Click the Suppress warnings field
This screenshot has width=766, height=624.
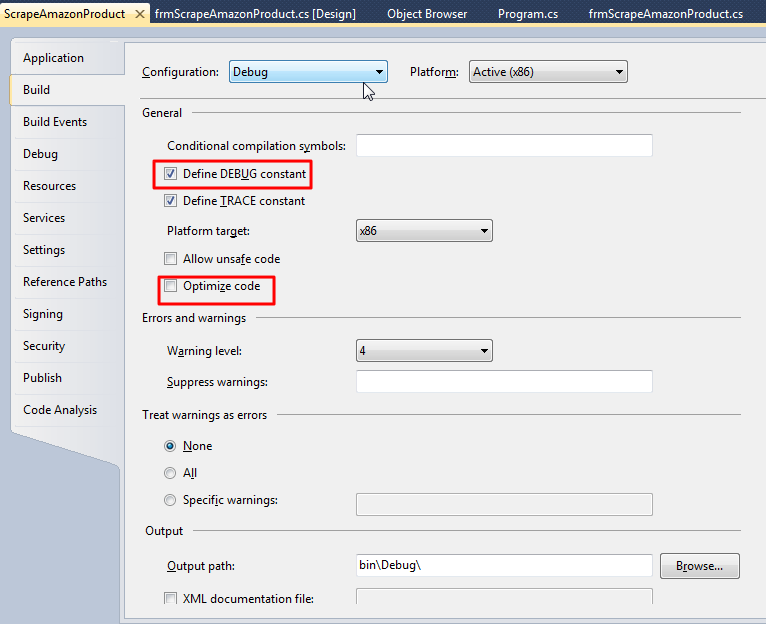(504, 382)
